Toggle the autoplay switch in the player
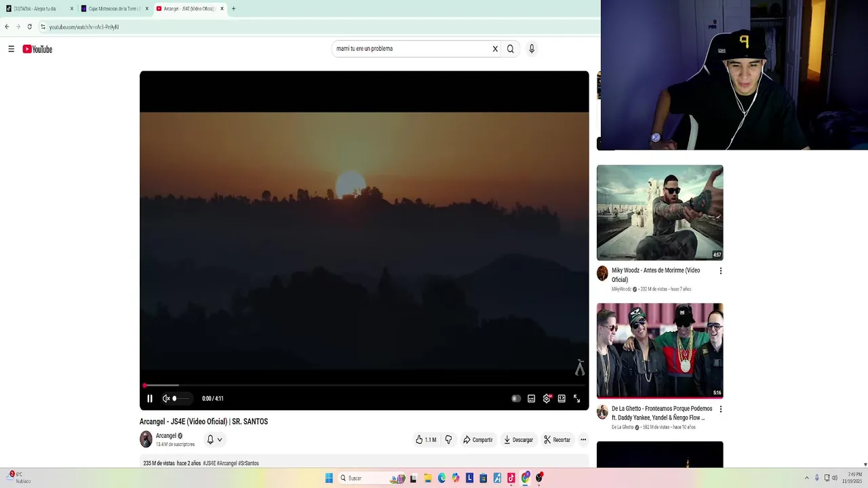Viewport: 868px width, 488px height. point(516,399)
